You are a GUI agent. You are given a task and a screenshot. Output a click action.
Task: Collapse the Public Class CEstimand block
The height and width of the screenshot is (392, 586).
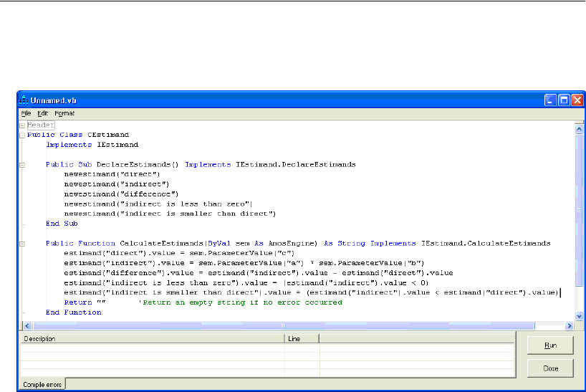22,135
